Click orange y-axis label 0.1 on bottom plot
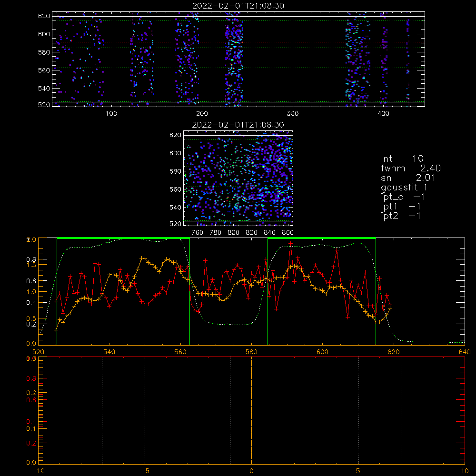 [32, 429]
